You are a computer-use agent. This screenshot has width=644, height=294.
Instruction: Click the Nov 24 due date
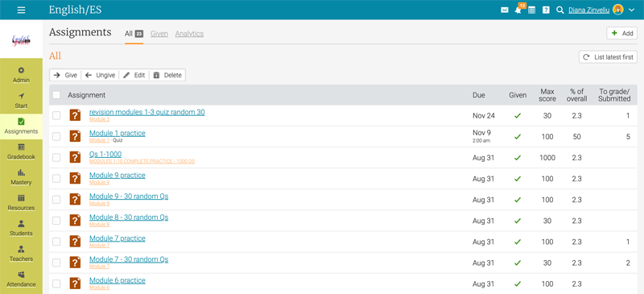484,116
